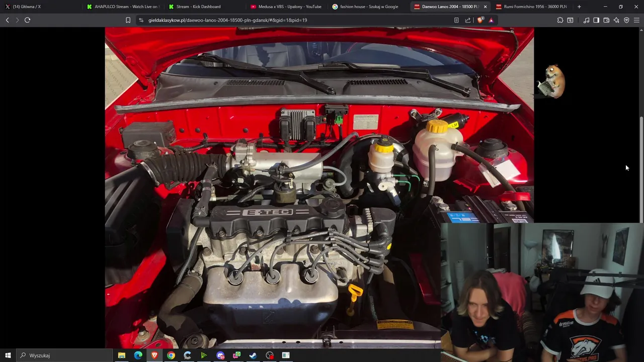644x362 pixels.
Task: Open the grey C-shaped app on taskbar
Action: pos(187,355)
